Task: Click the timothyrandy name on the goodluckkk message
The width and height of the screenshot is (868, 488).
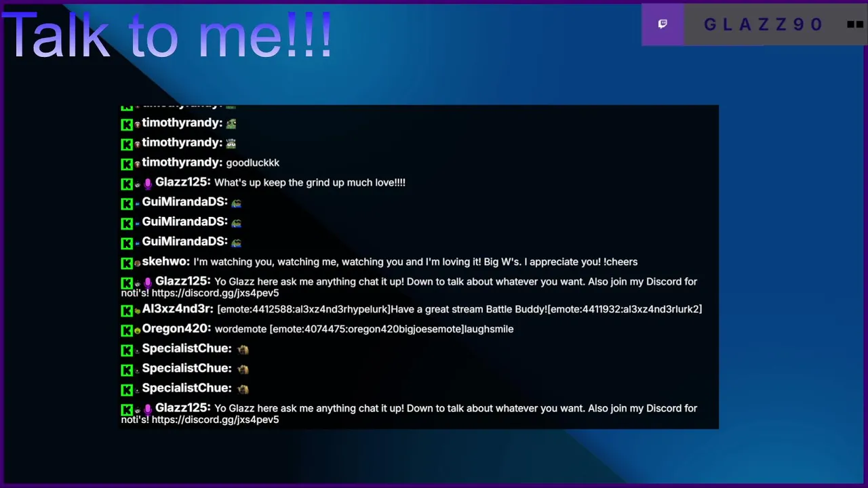Action: pos(182,163)
